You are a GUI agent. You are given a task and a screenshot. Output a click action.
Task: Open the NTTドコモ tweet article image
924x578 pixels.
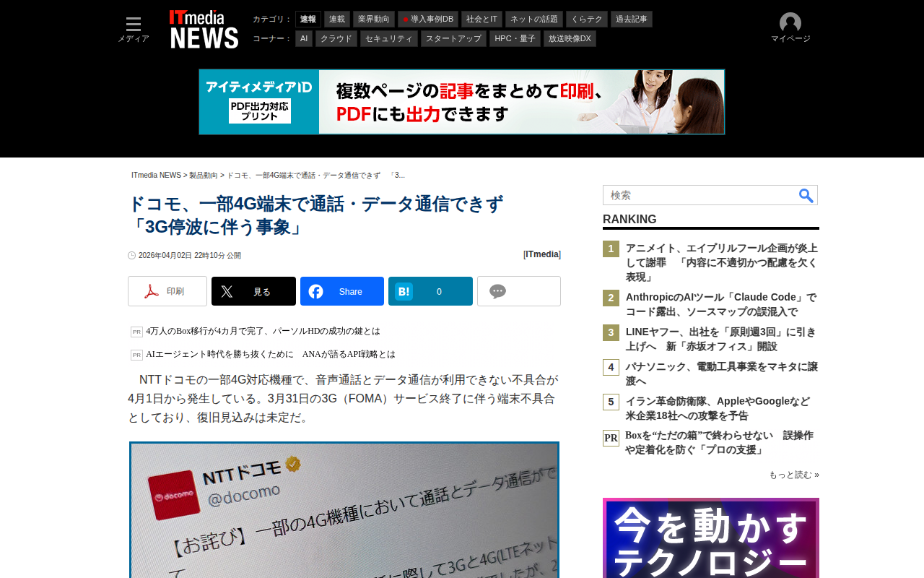(344, 510)
